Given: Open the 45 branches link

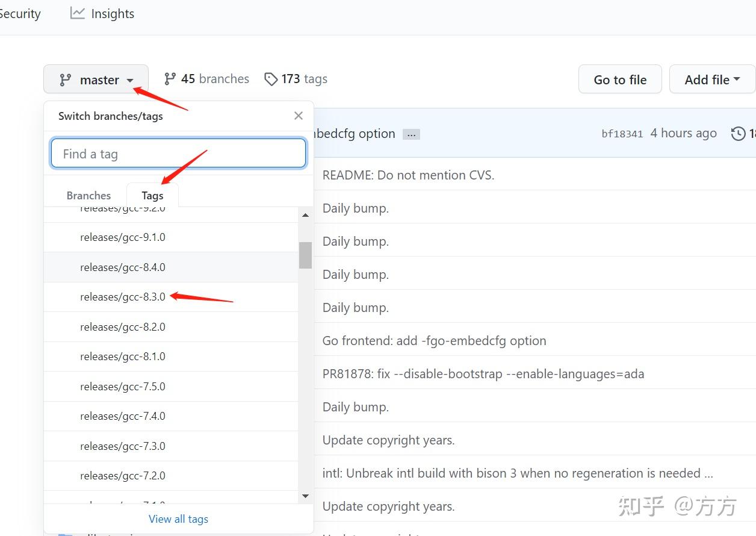Looking at the screenshot, I should (x=206, y=79).
